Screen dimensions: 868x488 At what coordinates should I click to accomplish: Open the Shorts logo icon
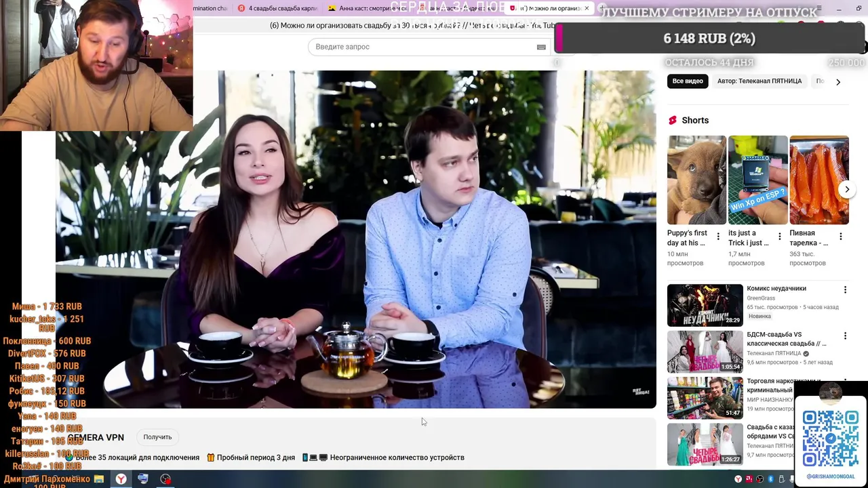[x=673, y=120]
